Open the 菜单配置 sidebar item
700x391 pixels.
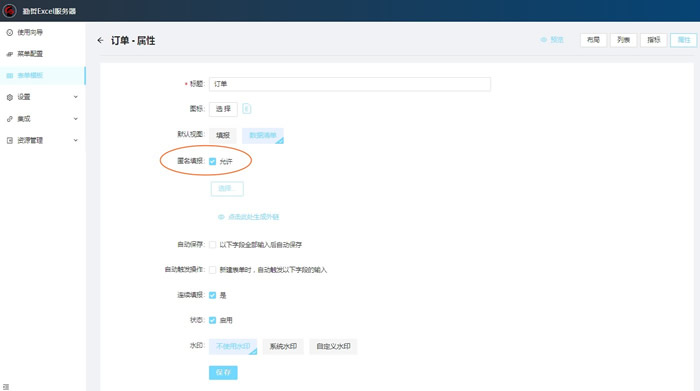(x=42, y=54)
